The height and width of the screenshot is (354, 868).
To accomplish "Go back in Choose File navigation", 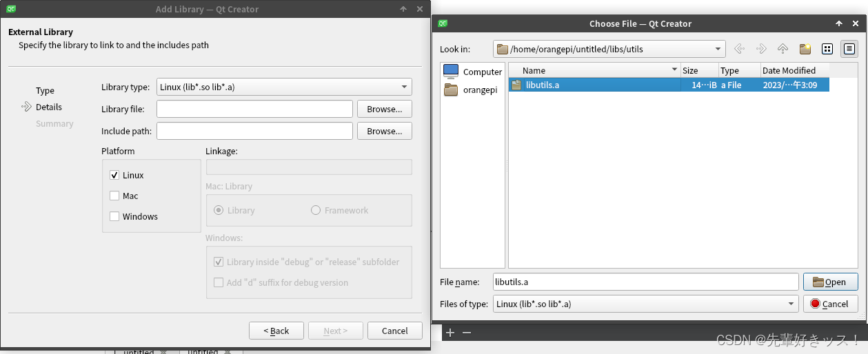I will pyautogui.click(x=739, y=49).
